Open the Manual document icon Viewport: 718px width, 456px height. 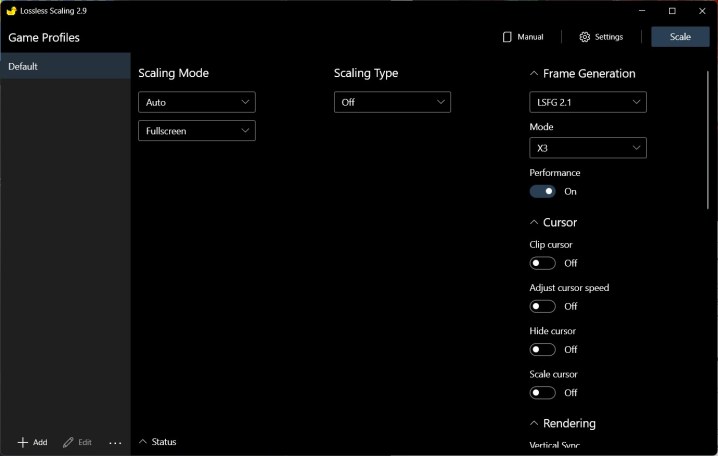[x=507, y=37]
